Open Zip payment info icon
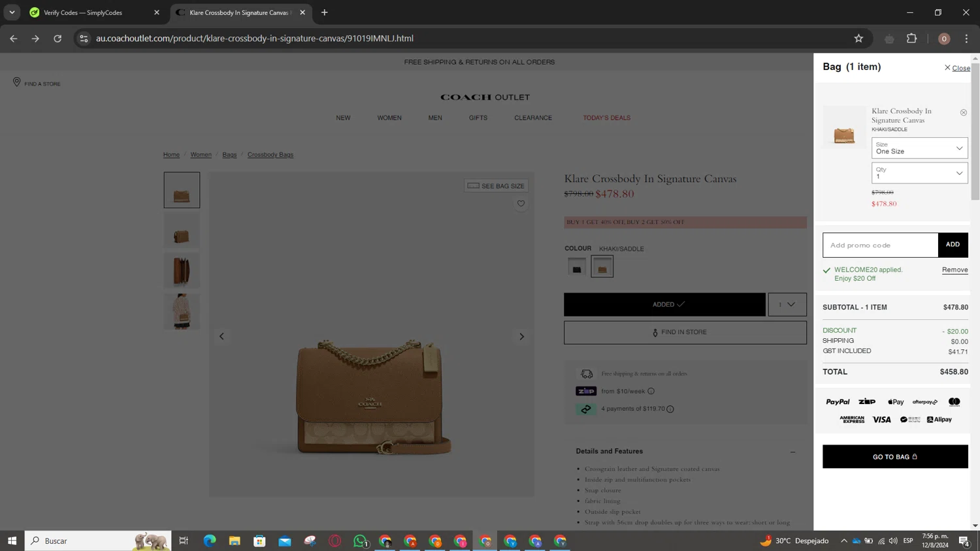 click(651, 391)
